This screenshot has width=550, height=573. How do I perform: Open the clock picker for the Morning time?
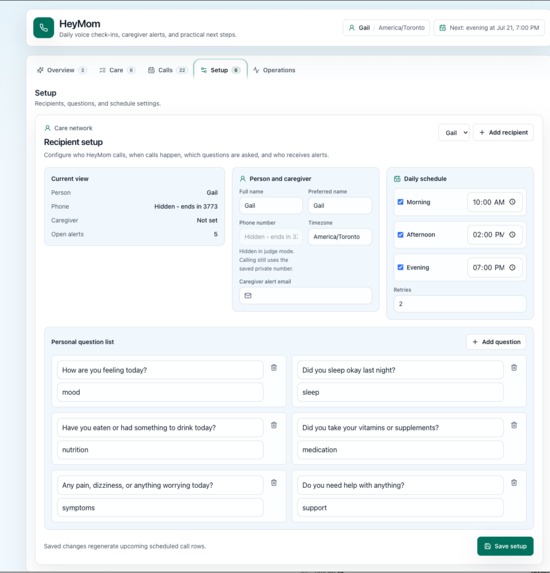coord(512,202)
